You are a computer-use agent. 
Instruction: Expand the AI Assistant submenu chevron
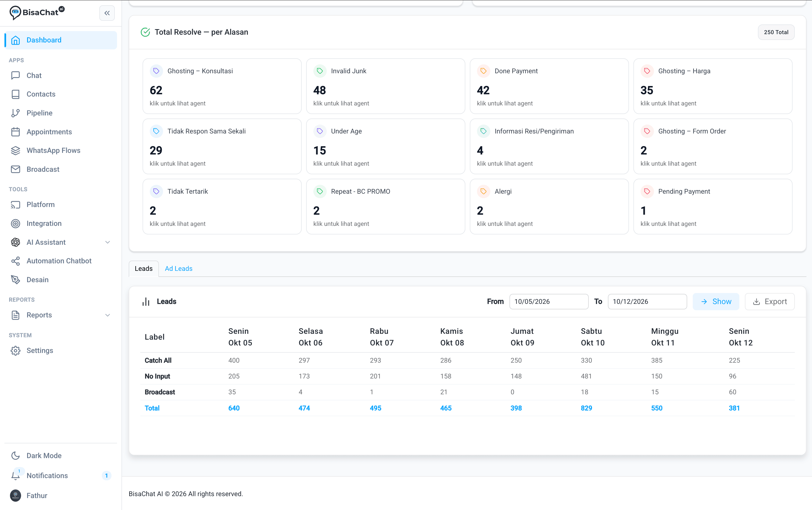(108, 242)
